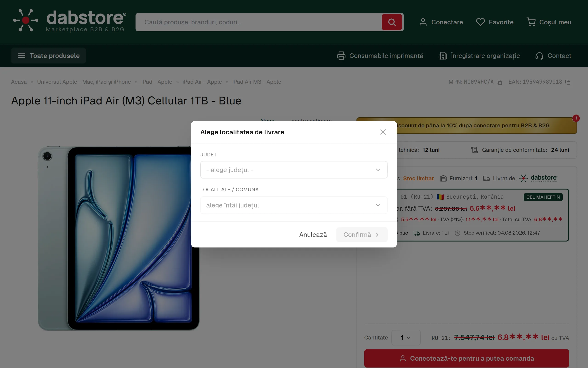Image resolution: width=588 pixels, height=368 pixels.
Task: Open iPad Air M3 - Apple breadcrumb
Action: [257, 82]
